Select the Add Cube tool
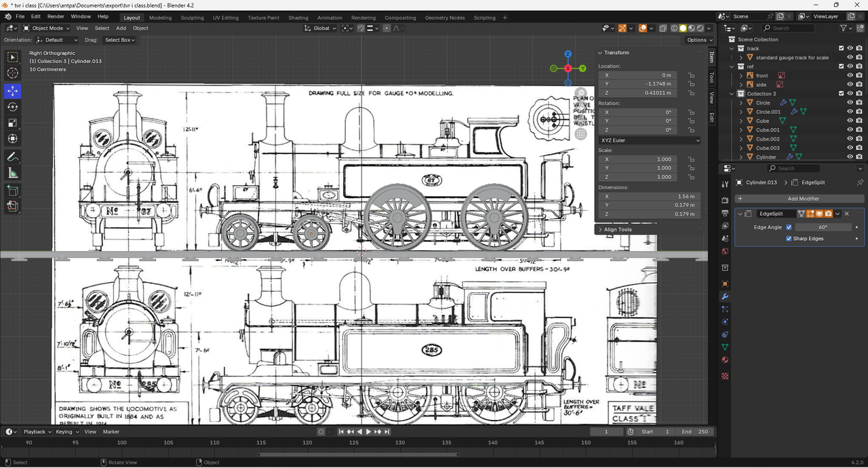 point(13,191)
